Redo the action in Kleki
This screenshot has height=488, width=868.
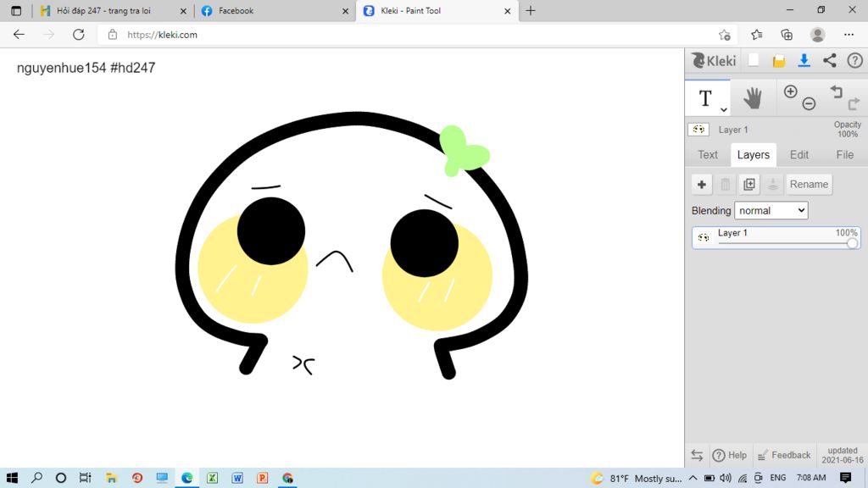[x=854, y=103]
